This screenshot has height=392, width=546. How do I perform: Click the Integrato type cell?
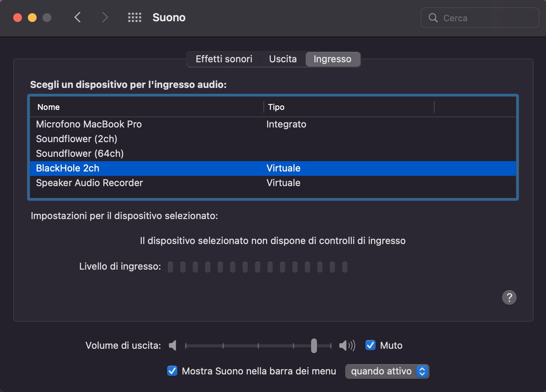point(286,124)
